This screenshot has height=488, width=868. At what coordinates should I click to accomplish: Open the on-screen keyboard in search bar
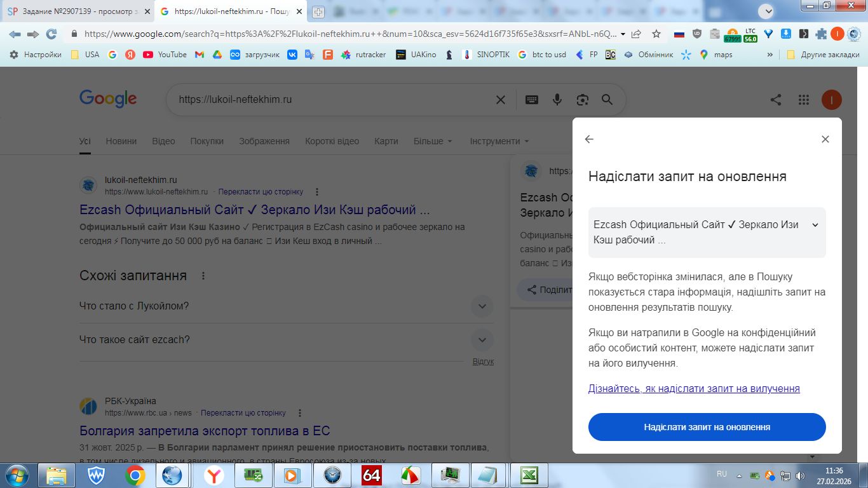pyautogui.click(x=532, y=100)
